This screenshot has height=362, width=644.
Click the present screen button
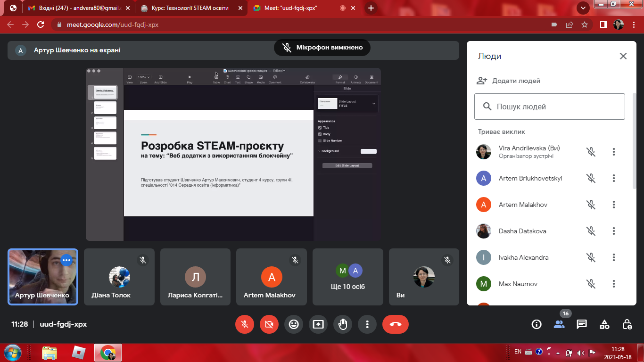pyautogui.click(x=318, y=324)
